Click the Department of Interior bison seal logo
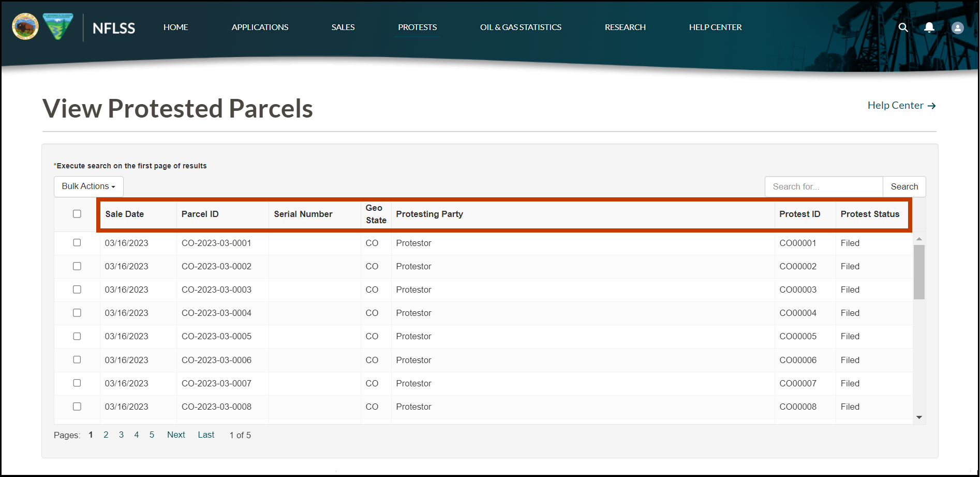 pyautogui.click(x=25, y=26)
